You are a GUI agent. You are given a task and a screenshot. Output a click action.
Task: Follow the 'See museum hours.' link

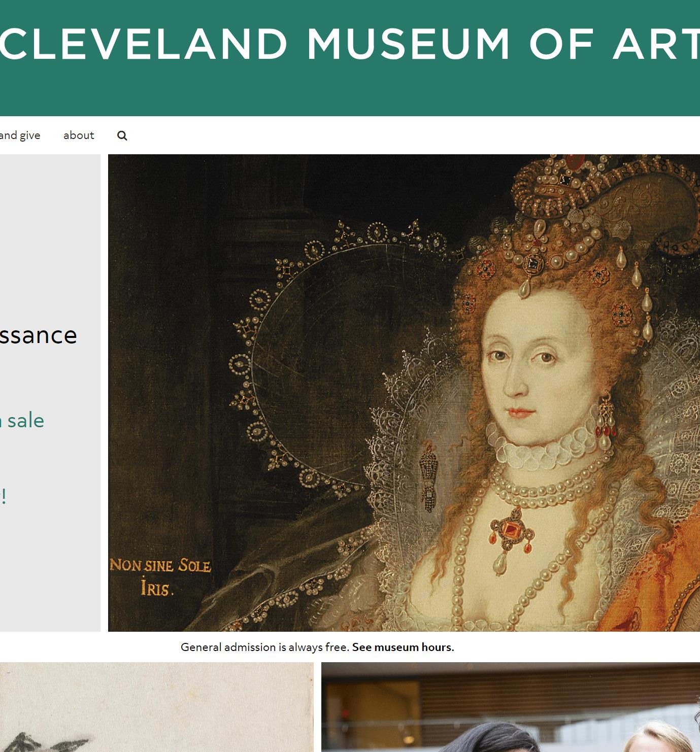tap(403, 647)
